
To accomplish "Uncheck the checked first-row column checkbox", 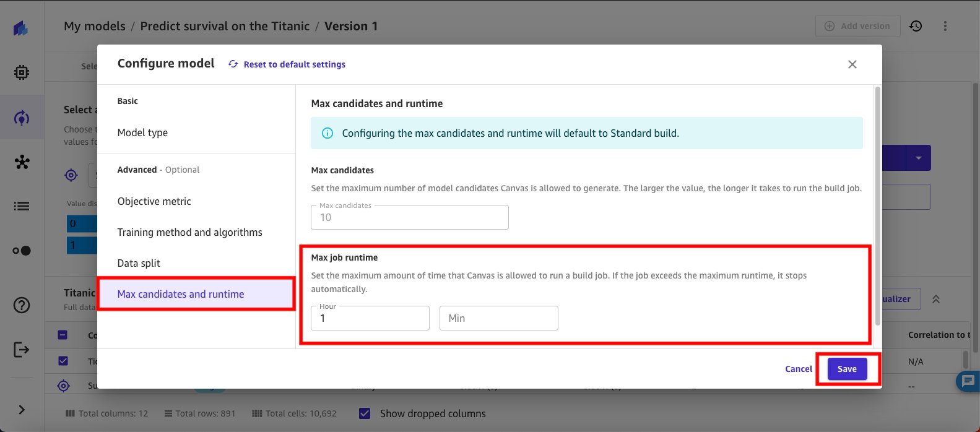I will [63, 361].
